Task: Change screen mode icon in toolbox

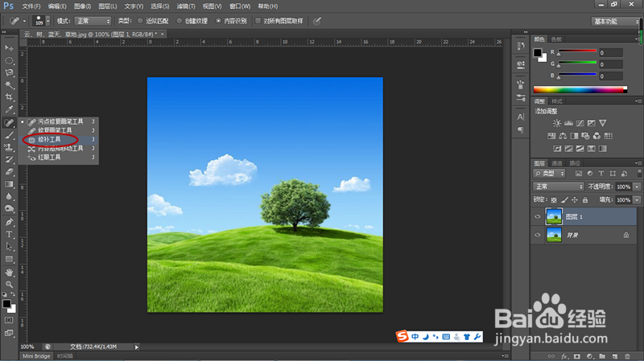Action: (x=9, y=333)
